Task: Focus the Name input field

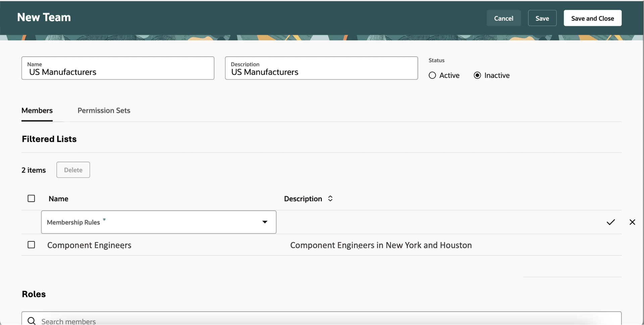Action: pyautogui.click(x=118, y=68)
